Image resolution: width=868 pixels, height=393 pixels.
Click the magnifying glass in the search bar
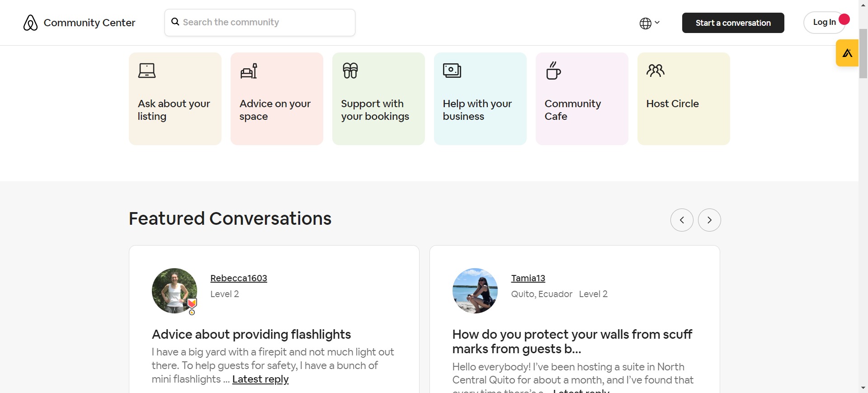[x=175, y=22]
